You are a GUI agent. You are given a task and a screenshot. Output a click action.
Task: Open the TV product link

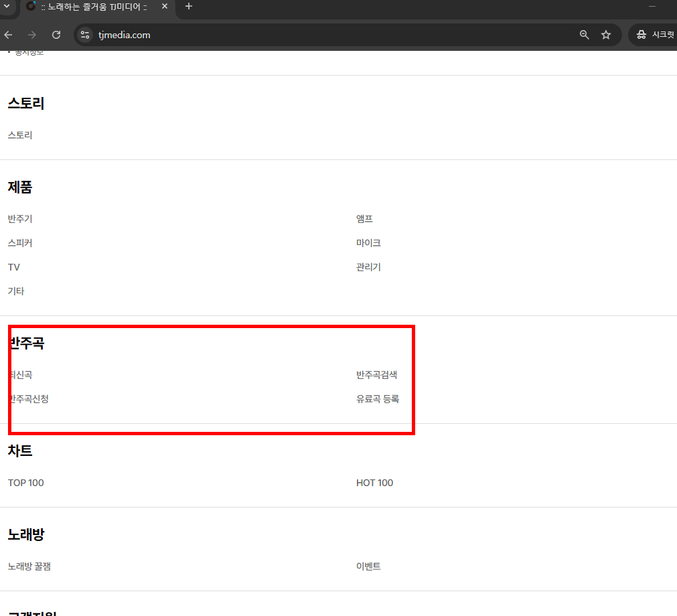(x=13, y=266)
